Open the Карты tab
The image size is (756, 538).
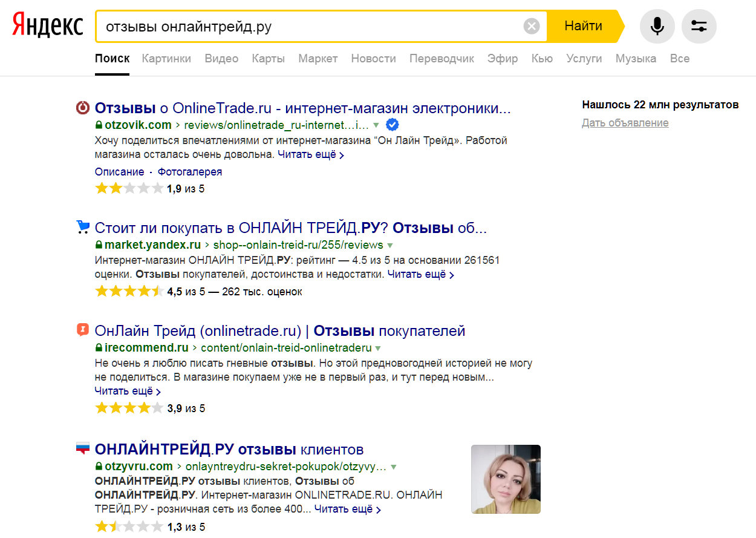pyautogui.click(x=269, y=59)
